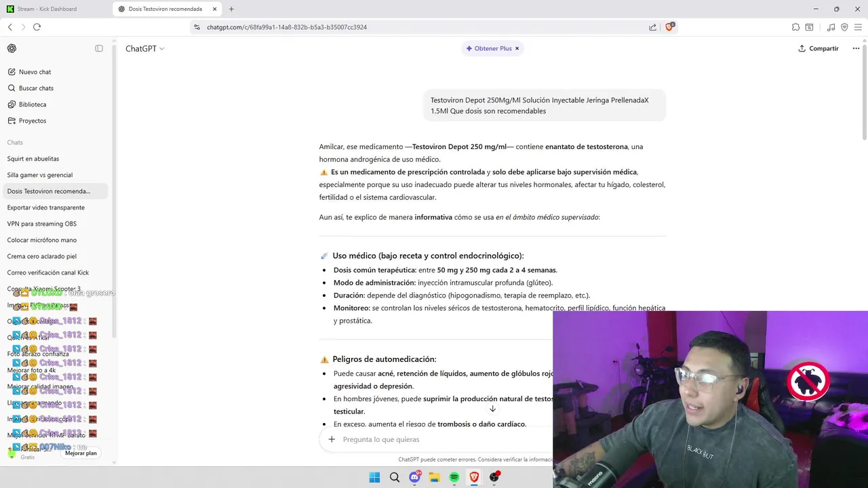Click the browser back arrow
The image size is (868, 488).
tap(10, 27)
